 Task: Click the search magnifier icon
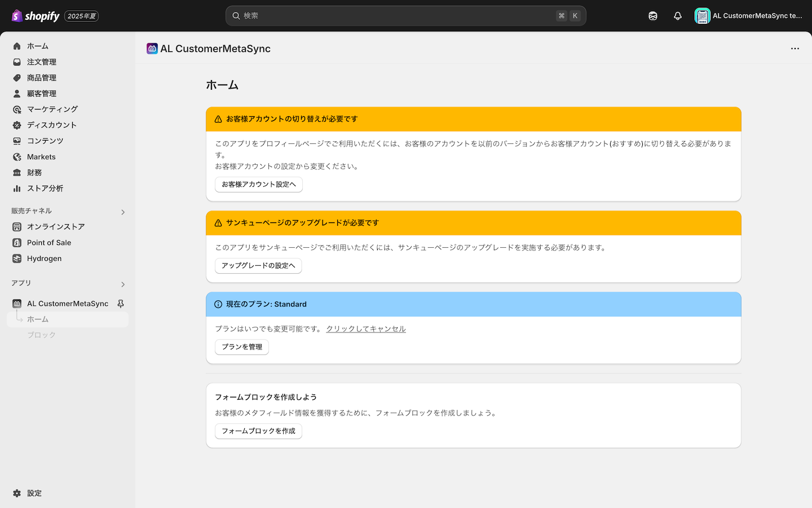pos(236,16)
